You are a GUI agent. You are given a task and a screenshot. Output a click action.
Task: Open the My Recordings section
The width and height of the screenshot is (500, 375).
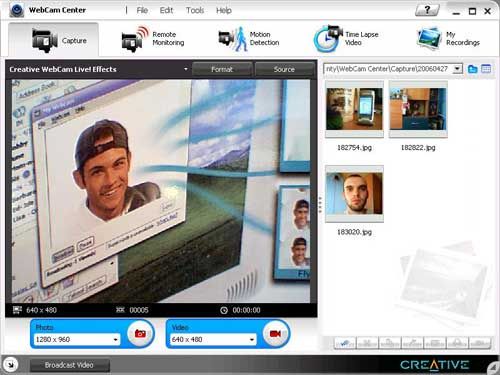(x=448, y=39)
